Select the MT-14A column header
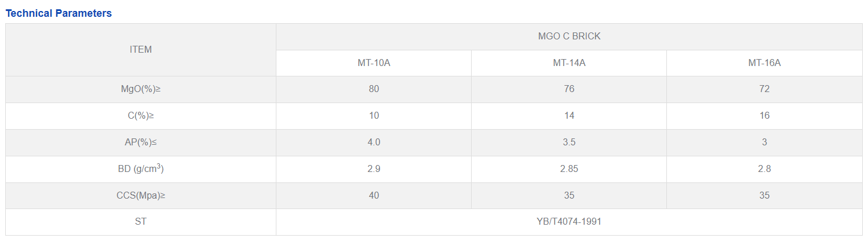 pos(569,63)
